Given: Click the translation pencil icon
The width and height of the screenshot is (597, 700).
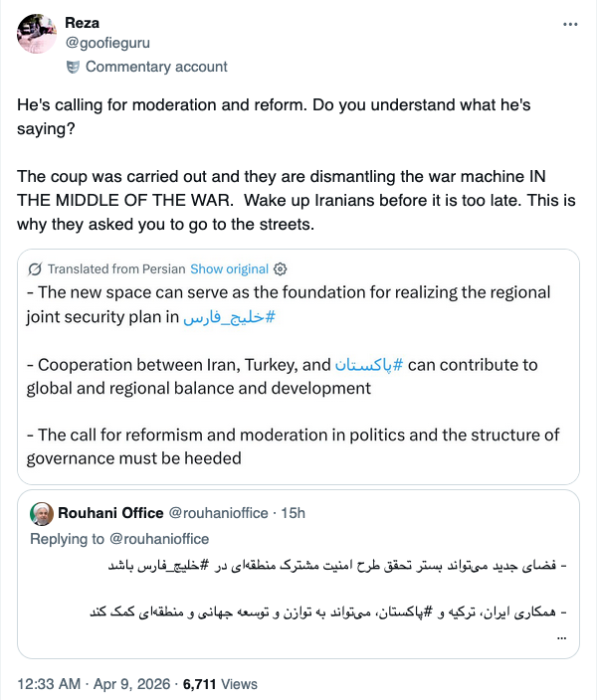Looking at the screenshot, I should click(35, 269).
